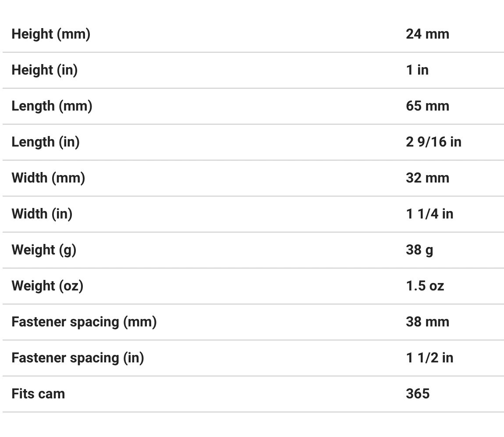Viewport: 504px width, 437px height.
Task: Click the "Length (mm)" label
Action: coord(52,106)
